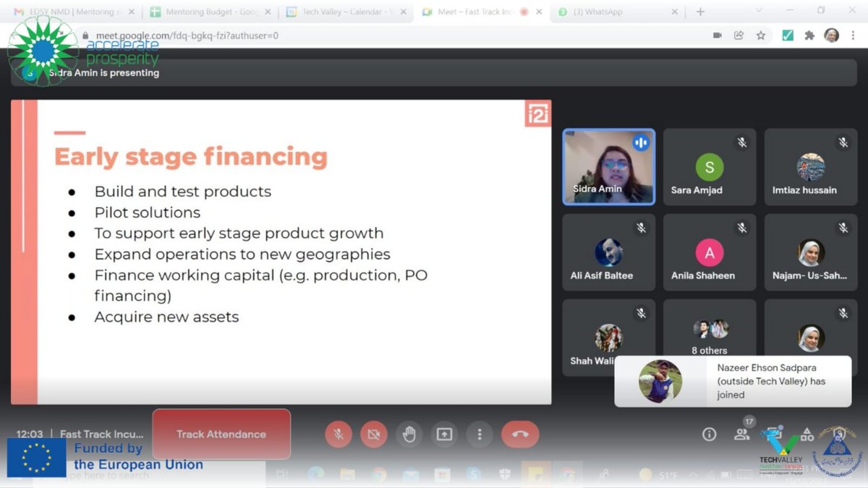The width and height of the screenshot is (868, 488).
Task: Open File Explorer from the Windows taskbar
Action: pos(348,475)
